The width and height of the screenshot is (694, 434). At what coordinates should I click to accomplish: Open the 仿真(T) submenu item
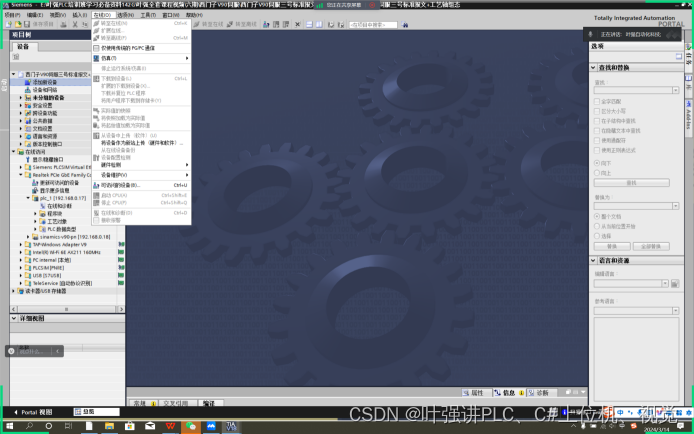[x=141, y=58]
